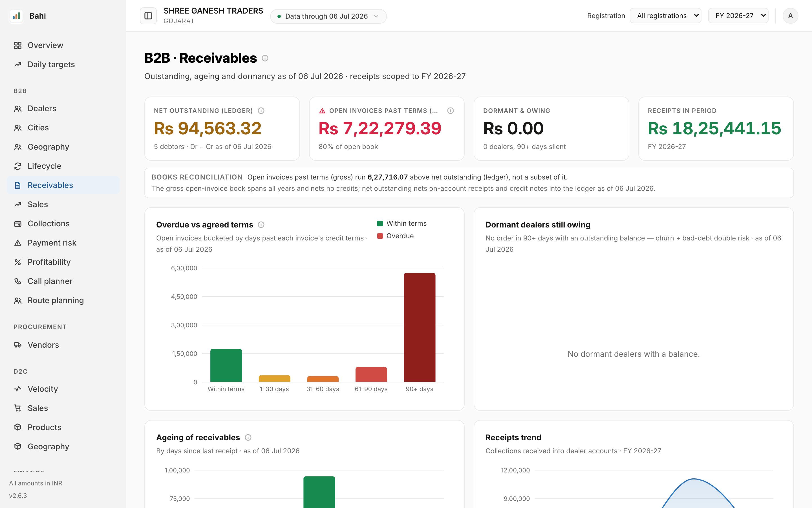This screenshot has width=812, height=508.
Task: Toggle the sidebar panel icon
Action: [148, 16]
